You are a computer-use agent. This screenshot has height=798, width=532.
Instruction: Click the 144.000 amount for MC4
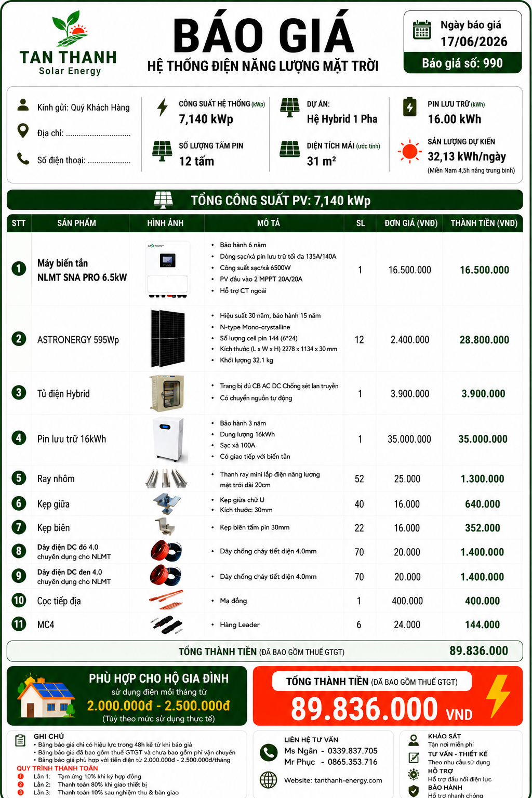(483, 624)
